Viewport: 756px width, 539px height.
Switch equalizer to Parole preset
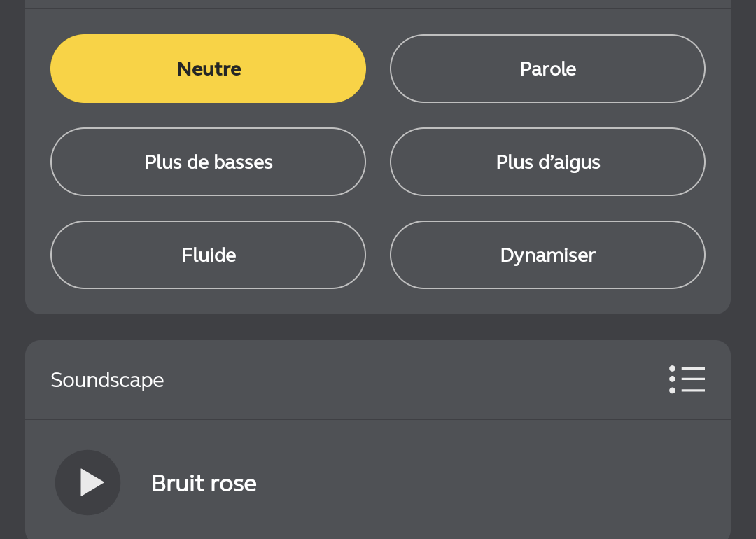(x=547, y=69)
